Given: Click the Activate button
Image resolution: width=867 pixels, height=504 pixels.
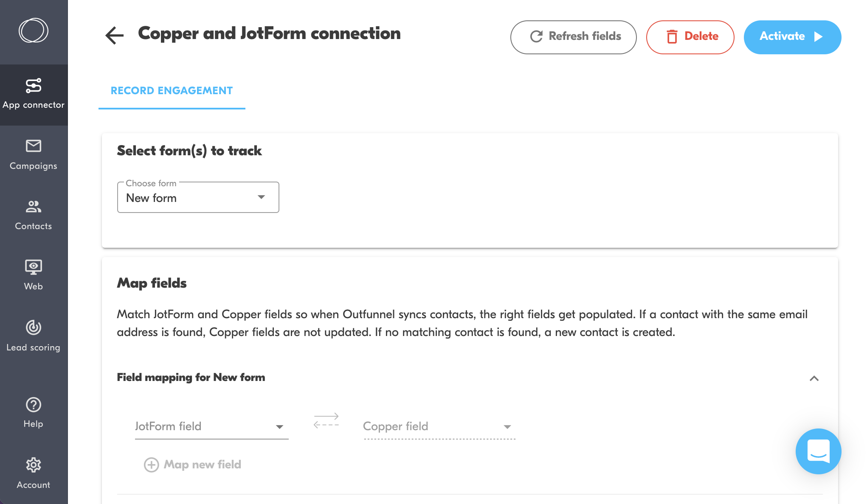Looking at the screenshot, I should point(792,36).
